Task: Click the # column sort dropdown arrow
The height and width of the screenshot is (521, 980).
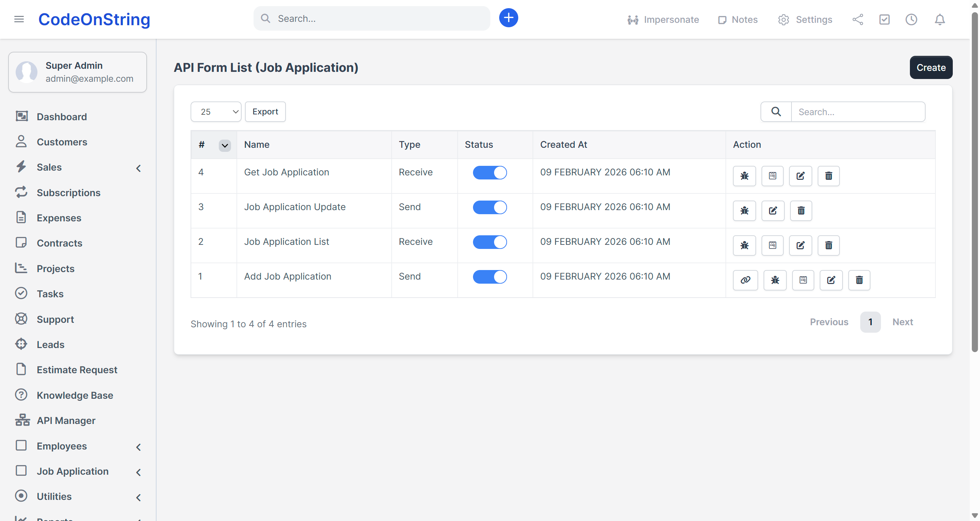Action: tap(225, 145)
